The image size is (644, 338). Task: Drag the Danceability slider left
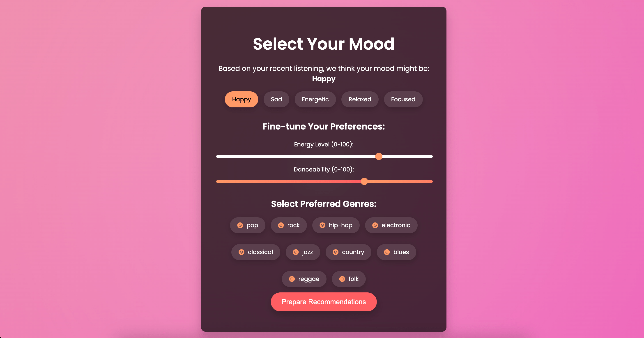pos(365,181)
